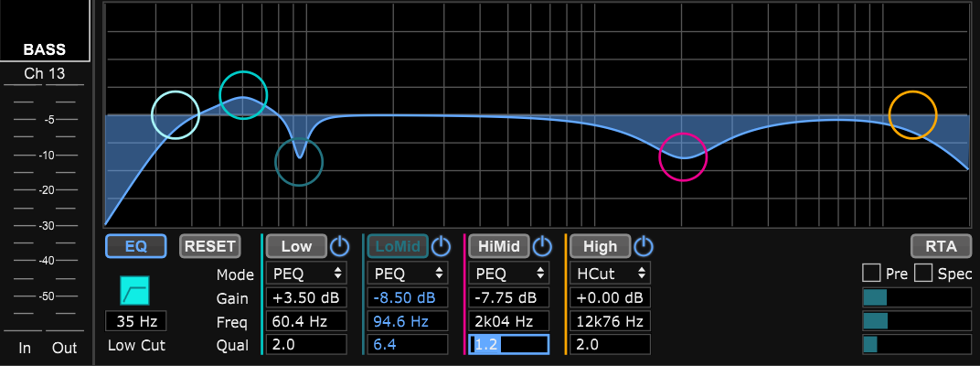Viewport: 980px width, 366px height.
Task: Select the Low band button
Action: click(296, 246)
